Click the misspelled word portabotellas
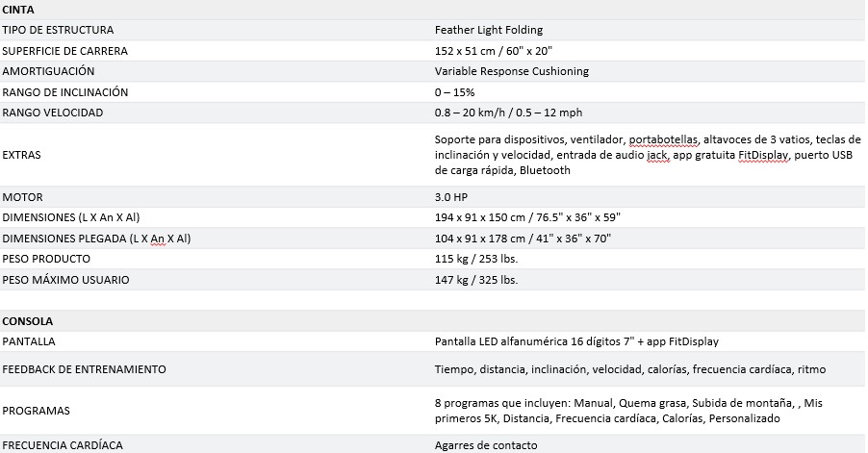The width and height of the screenshot is (868, 453). (x=663, y=139)
